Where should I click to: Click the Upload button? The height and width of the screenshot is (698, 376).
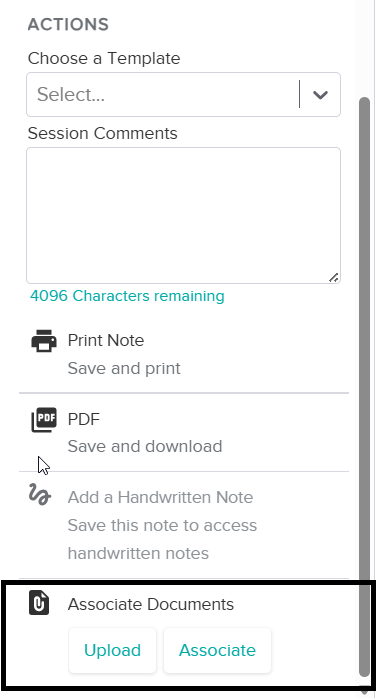(112, 650)
